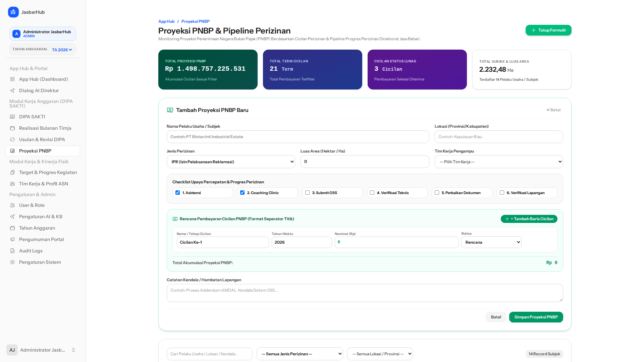
Task: Click the Tutup Formulir button
Action: click(548, 30)
